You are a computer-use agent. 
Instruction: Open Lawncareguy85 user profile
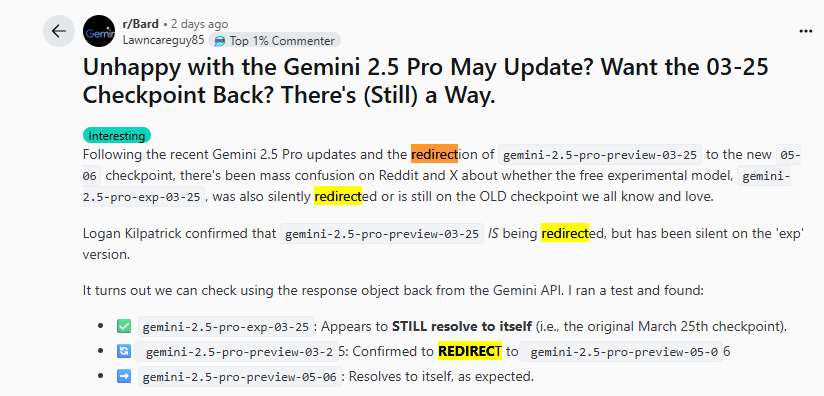(163, 40)
